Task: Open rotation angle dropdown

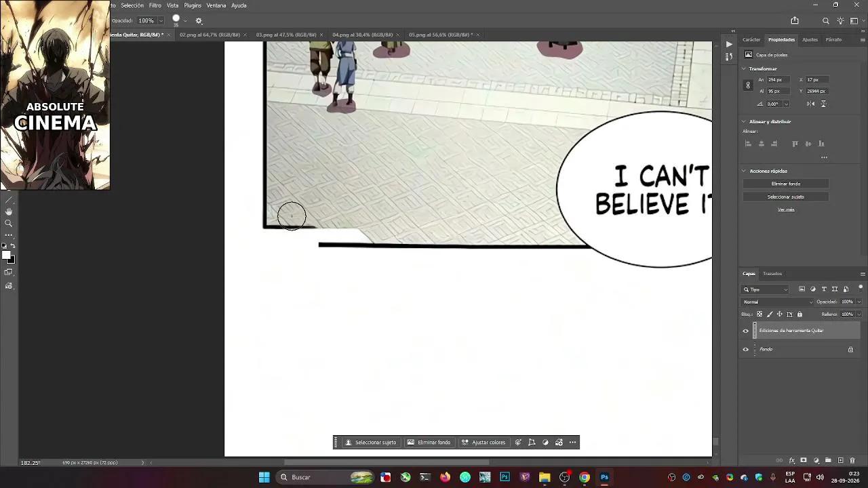Action: [x=786, y=104]
